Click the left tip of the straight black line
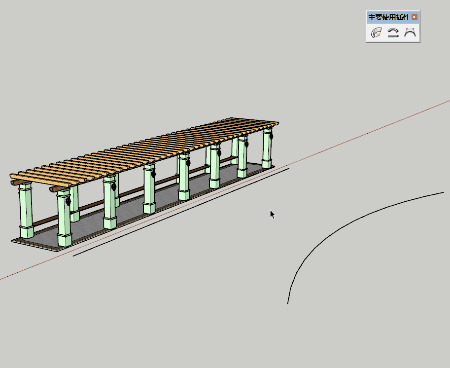Screen dimensions: 450x368 (74, 255)
